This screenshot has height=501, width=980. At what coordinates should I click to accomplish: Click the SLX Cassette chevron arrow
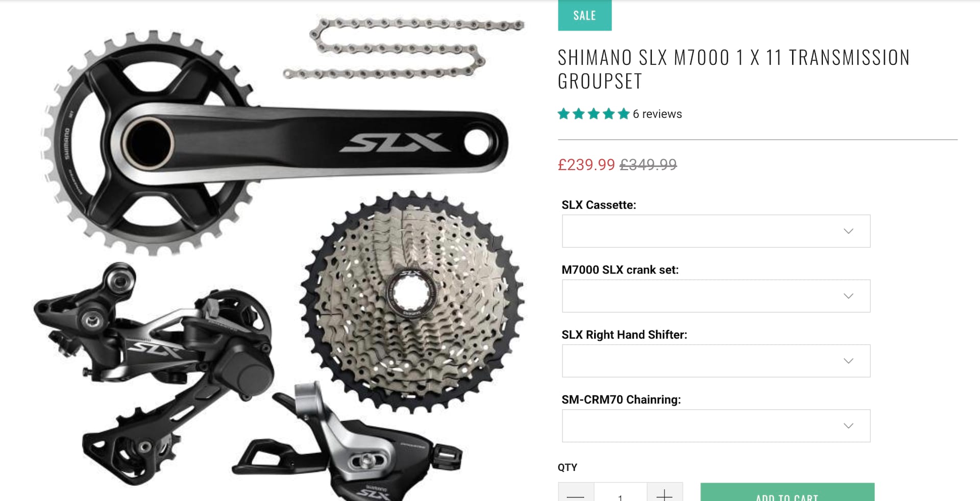[848, 231]
